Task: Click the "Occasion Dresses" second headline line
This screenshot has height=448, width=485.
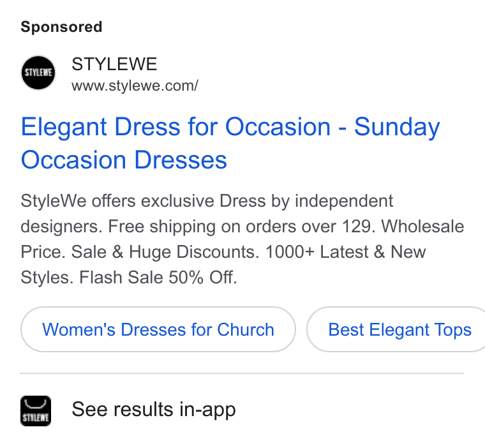Action: coord(124,160)
